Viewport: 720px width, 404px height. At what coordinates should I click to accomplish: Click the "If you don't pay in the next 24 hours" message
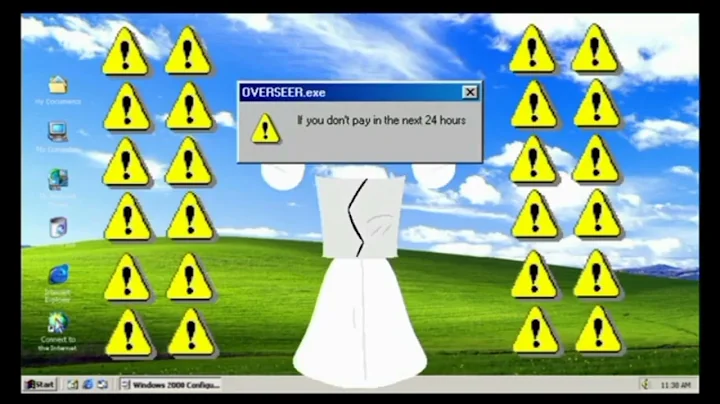381,120
